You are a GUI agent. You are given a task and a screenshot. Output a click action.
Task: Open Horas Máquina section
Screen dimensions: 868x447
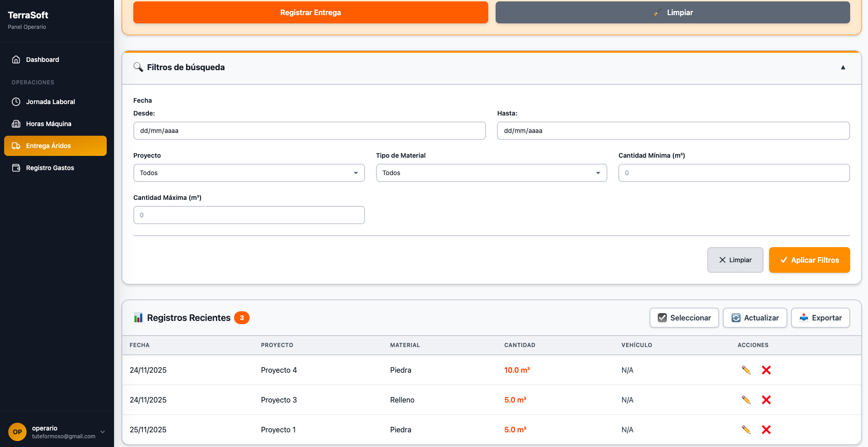pos(49,124)
